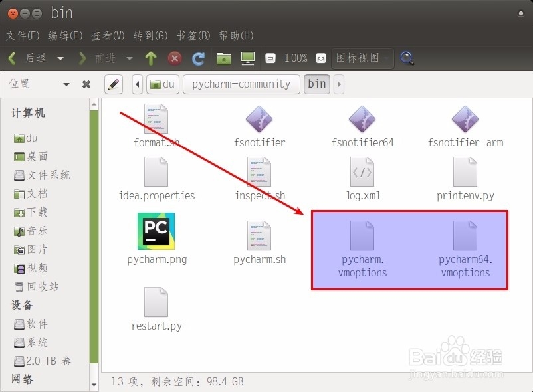Open 下载 in the sidebar
This screenshot has width=533, height=392.
(31, 213)
